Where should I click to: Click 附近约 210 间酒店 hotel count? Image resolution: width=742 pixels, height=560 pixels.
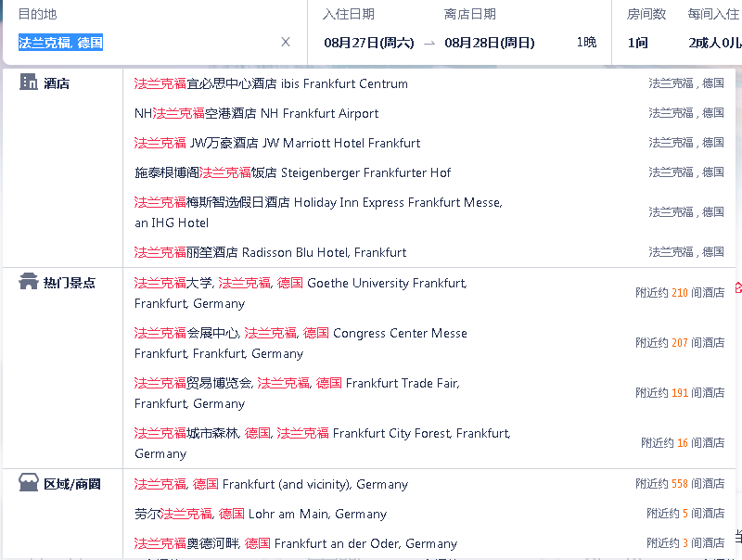pos(680,293)
